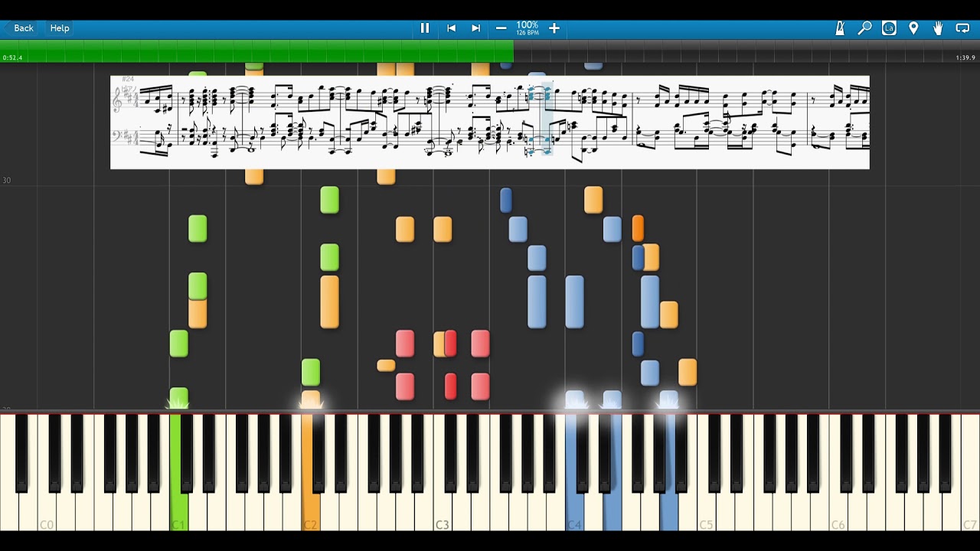Open the Help menu
Image resolution: width=980 pixels, height=551 pixels.
[x=60, y=28]
